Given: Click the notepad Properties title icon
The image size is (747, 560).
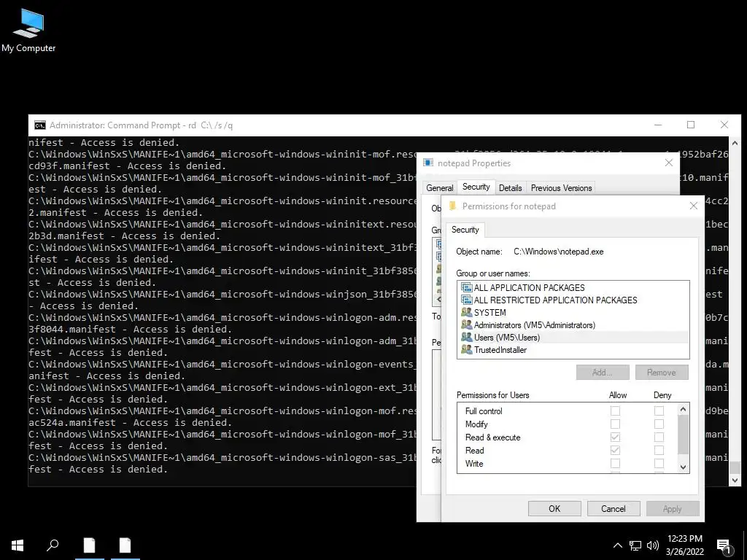Looking at the screenshot, I should point(428,163).
